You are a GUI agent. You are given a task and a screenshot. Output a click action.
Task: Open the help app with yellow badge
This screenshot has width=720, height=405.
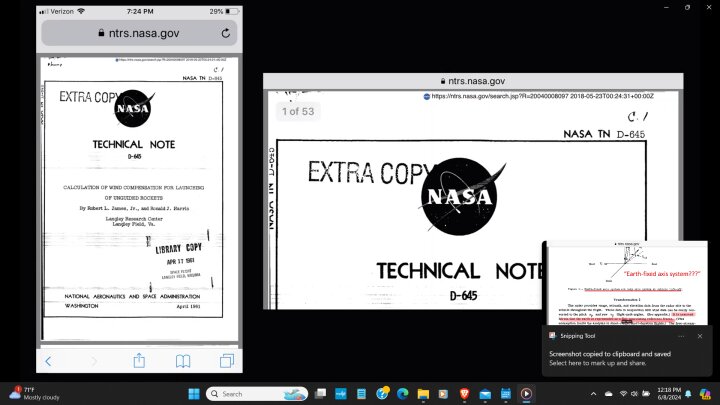(382, 393)
